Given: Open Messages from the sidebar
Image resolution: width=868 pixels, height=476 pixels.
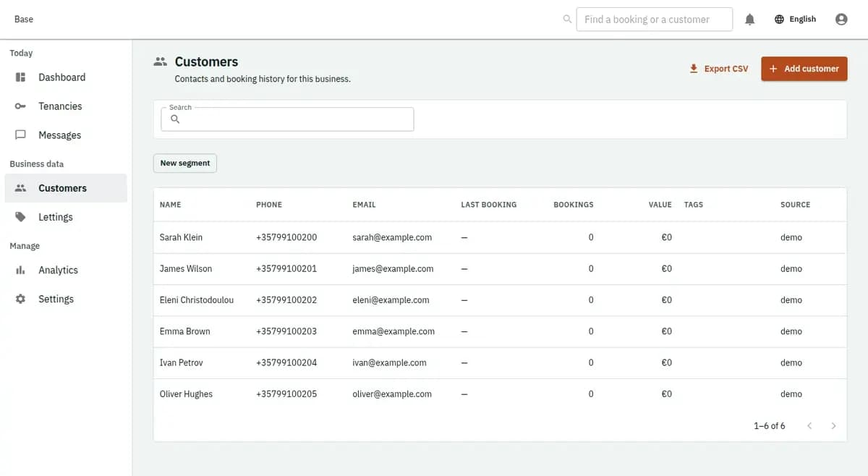Looking at the screenshot, I should pyautogui.click(x=66, y=135).
